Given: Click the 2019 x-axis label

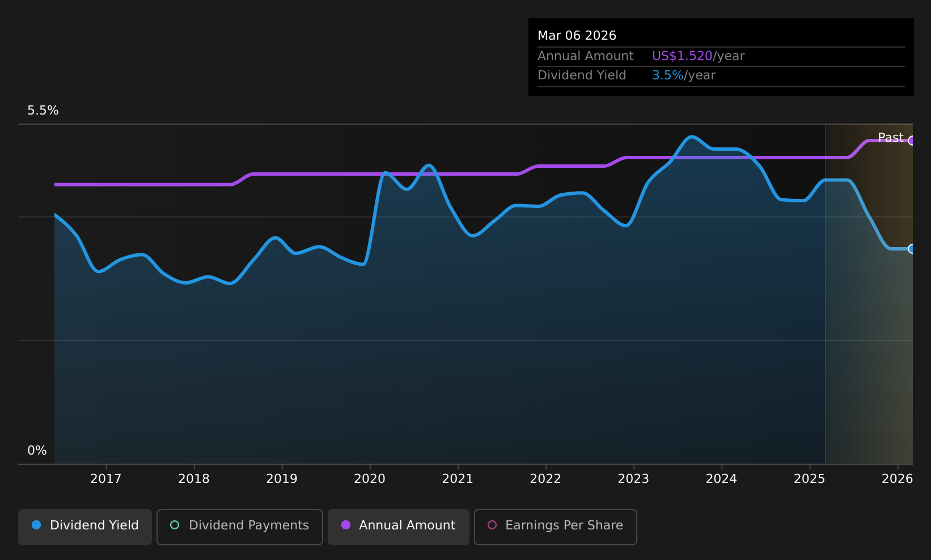Looking at the screenshot, I should click(x=282, y=479).
